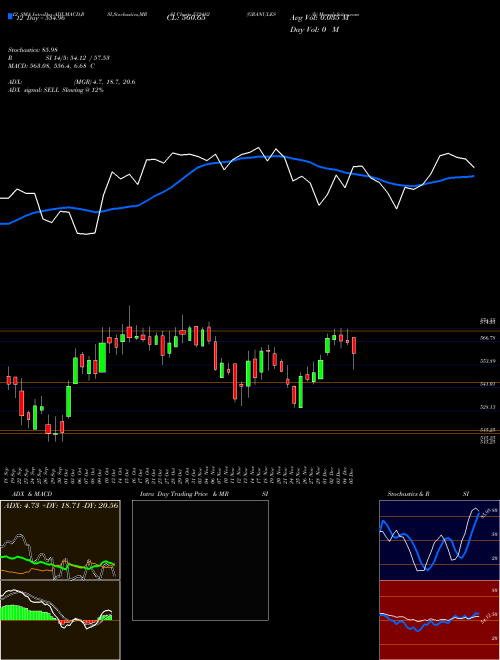Image resolution: width=500 pixels, height=660 pixels.
Task: Click the 'Avg Vol' volume text
Action: coord(319,18)
